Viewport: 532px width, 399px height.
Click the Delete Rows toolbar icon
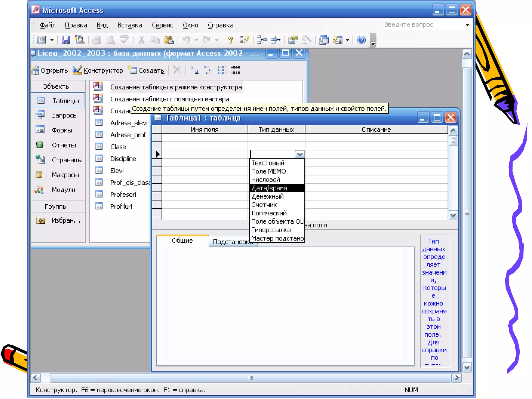275,40
